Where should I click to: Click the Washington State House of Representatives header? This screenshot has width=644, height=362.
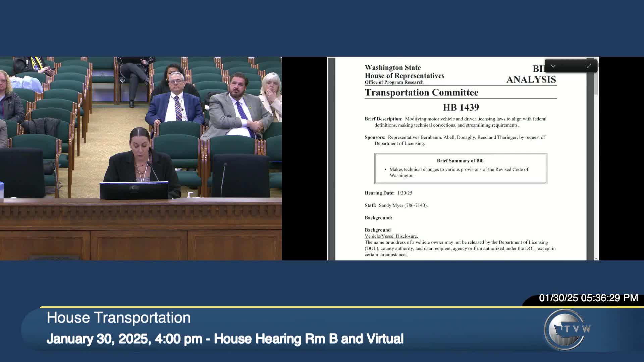404,72
